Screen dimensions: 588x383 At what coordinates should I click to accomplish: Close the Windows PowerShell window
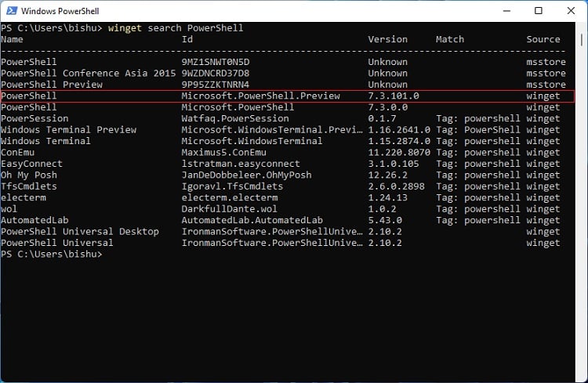pos(571,11)
